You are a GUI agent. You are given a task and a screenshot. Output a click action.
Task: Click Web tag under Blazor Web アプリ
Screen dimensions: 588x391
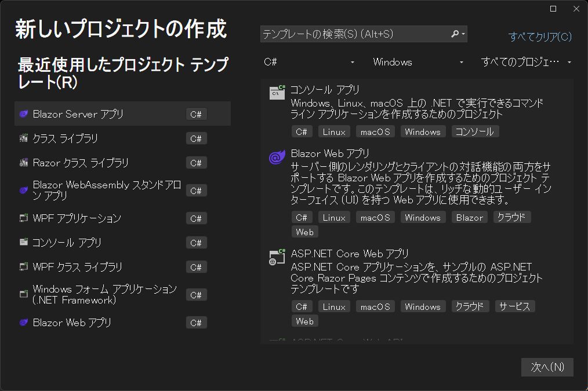pos(305,232)
